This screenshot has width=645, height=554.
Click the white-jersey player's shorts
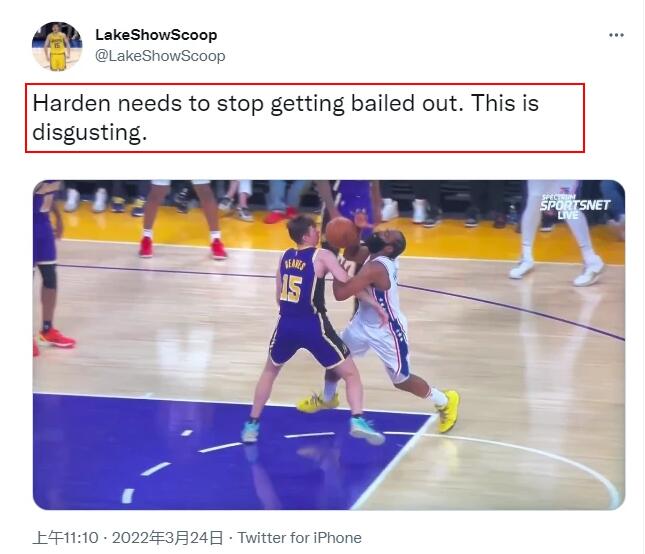point(378,345)
